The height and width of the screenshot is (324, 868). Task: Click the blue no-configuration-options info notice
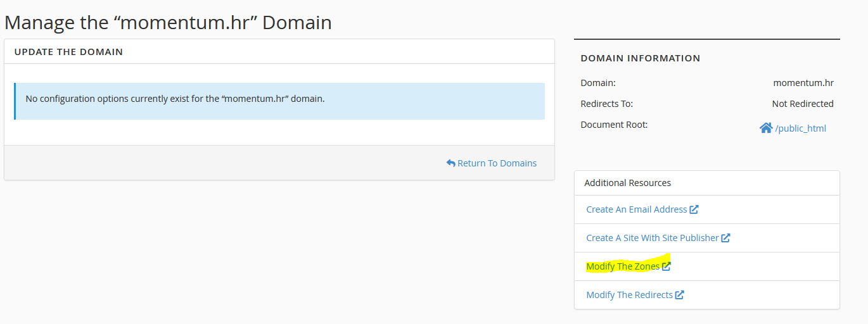pos(279,101)
